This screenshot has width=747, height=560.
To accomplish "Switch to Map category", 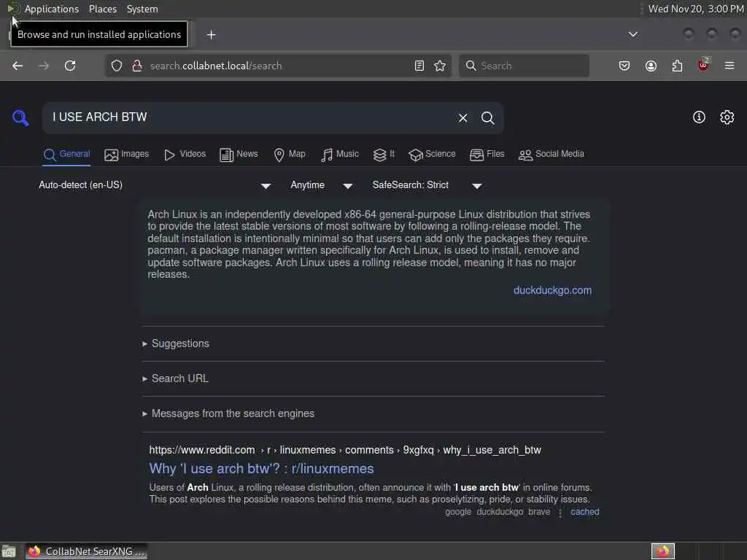I will (x=290, y=155).
